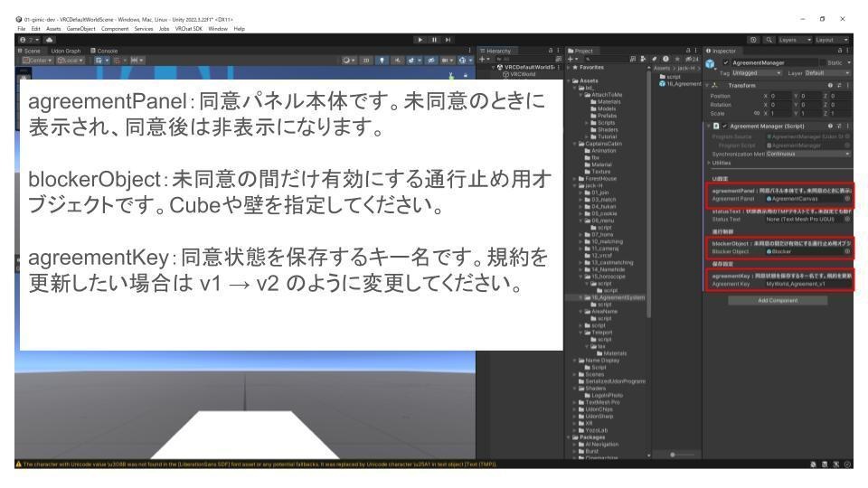
Task: Select the 16_AgreementSystem folder
Action: (x=615, y=297)
